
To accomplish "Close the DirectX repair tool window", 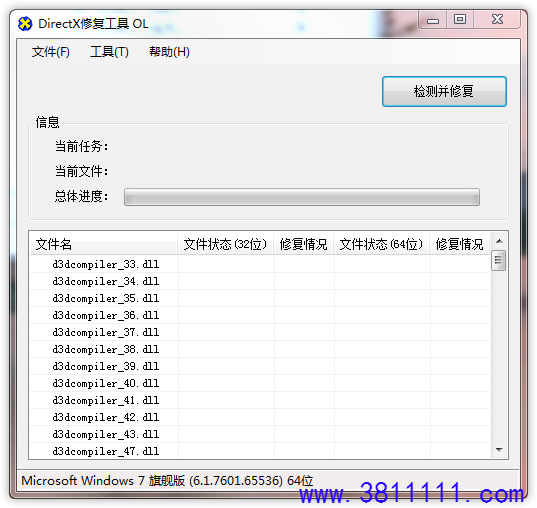I will click(x=497, y=20).
